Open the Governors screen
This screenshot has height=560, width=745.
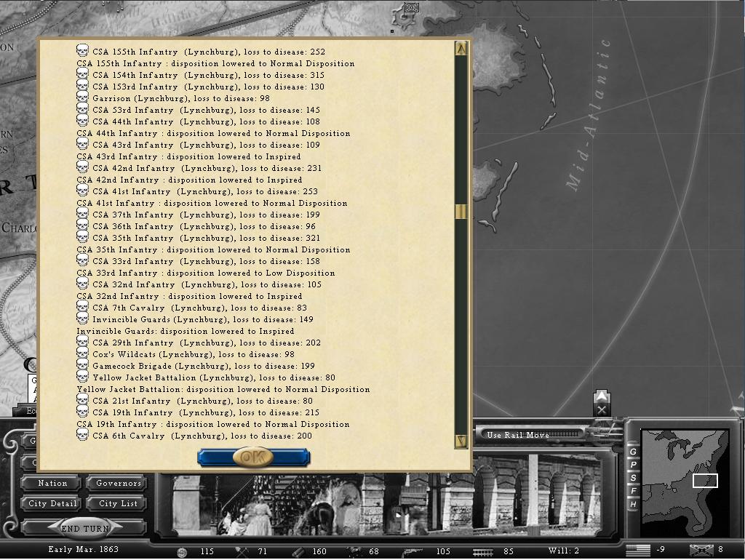[118, 483]
